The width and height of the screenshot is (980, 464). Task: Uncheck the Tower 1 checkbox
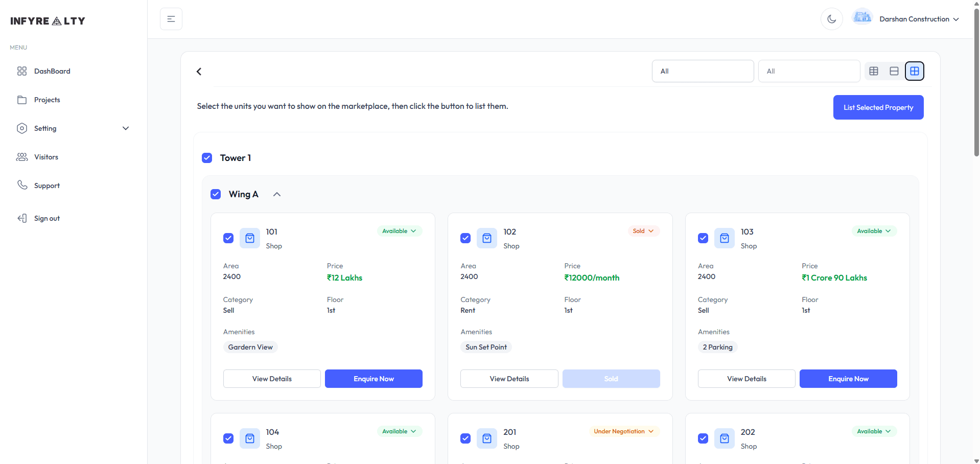tap(207, 158)
